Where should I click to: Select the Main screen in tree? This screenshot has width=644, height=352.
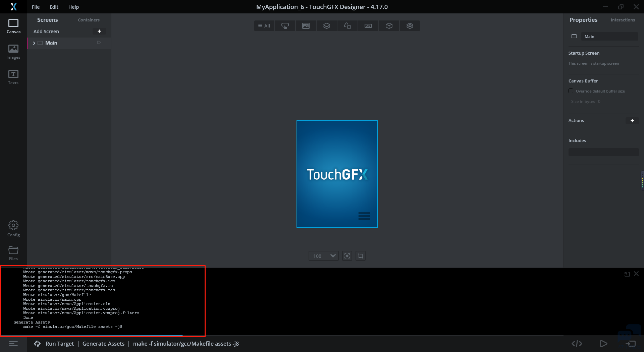pyautogui.click(x=69, y=43)
